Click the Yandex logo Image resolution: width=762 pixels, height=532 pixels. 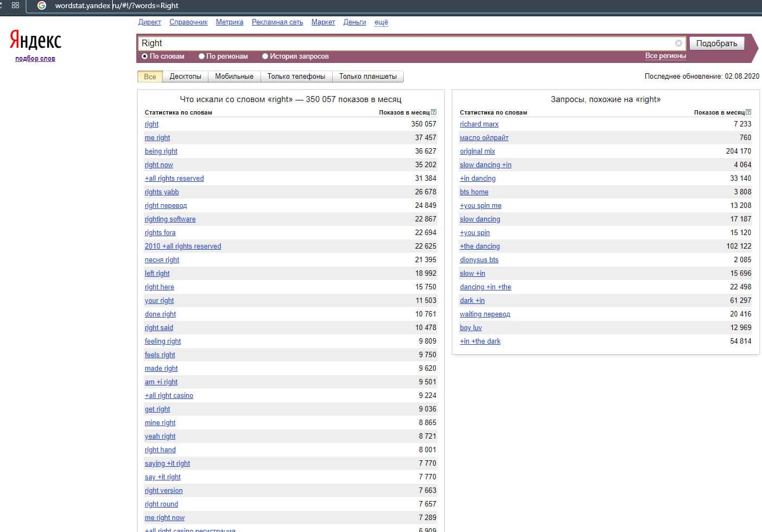[35, 40]
